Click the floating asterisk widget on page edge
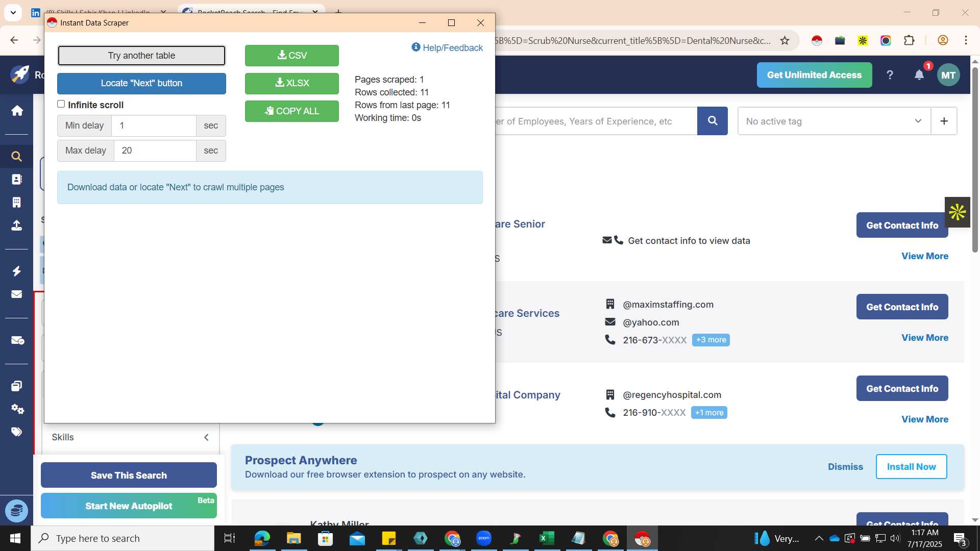The image size is (980, 551). click(957, 212)
